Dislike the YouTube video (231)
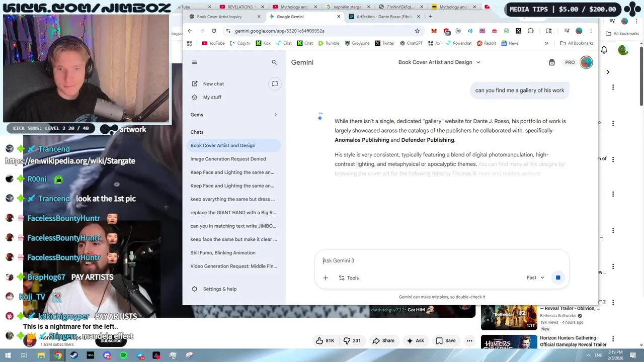 point(352,340)
